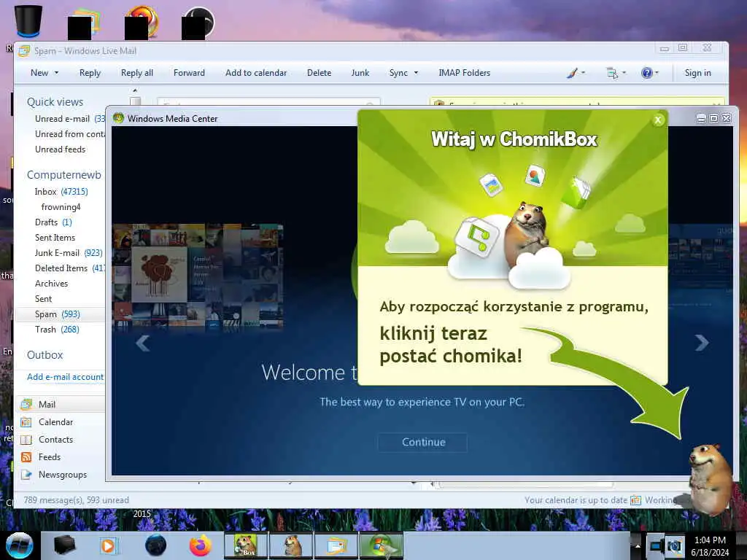
Task: Collapse the Computernewb account header
Action: 64,175
